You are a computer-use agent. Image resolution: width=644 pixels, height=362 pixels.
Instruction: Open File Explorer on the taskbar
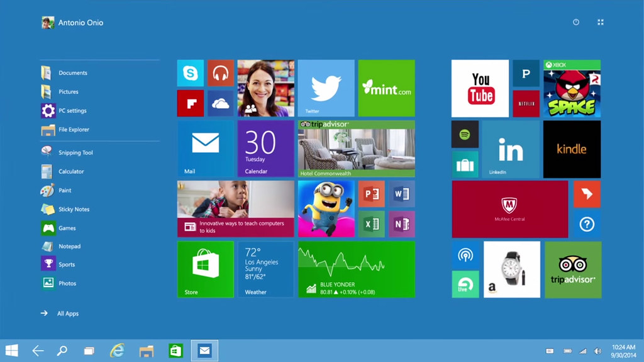146,351
